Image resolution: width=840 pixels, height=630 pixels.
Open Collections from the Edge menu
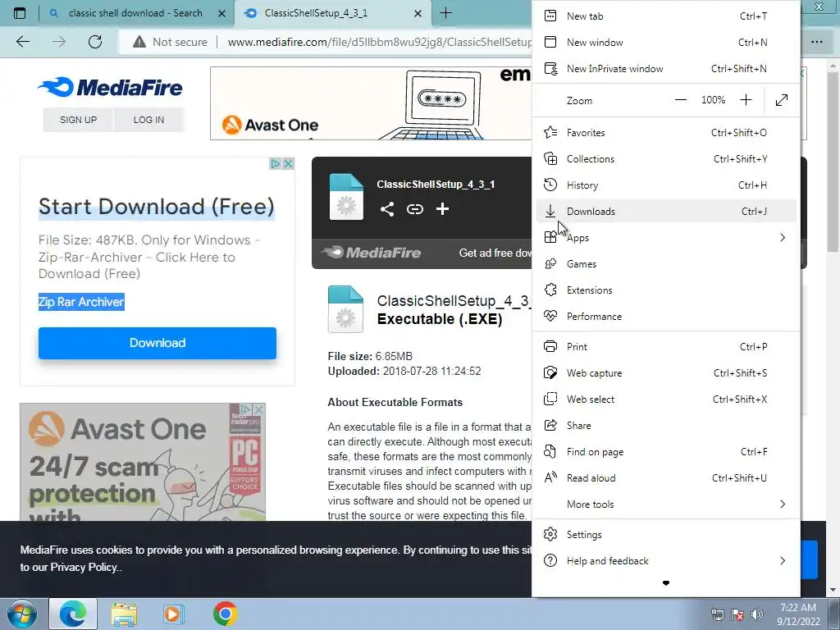[666, 158]
